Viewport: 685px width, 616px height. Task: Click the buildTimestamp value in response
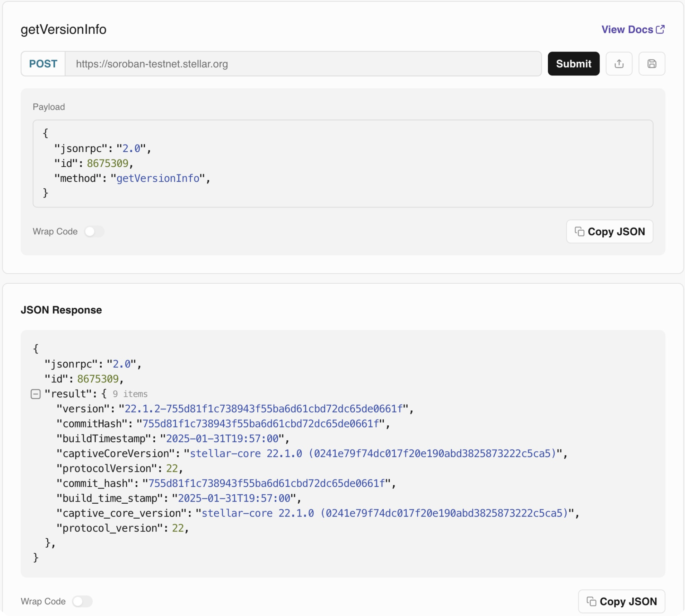point(222,439)
